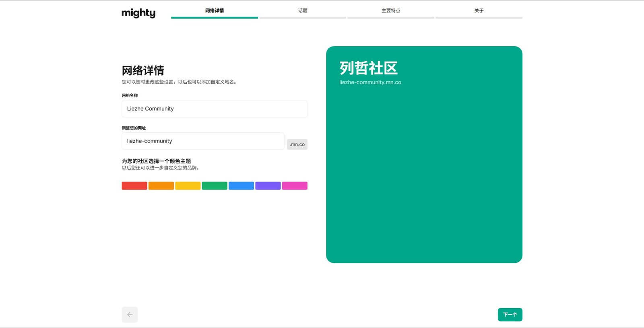Click the 调整您的网址 field label
The width and height of the screenshot is (644, 328).
pyautogui.click(x=134, y=128)
